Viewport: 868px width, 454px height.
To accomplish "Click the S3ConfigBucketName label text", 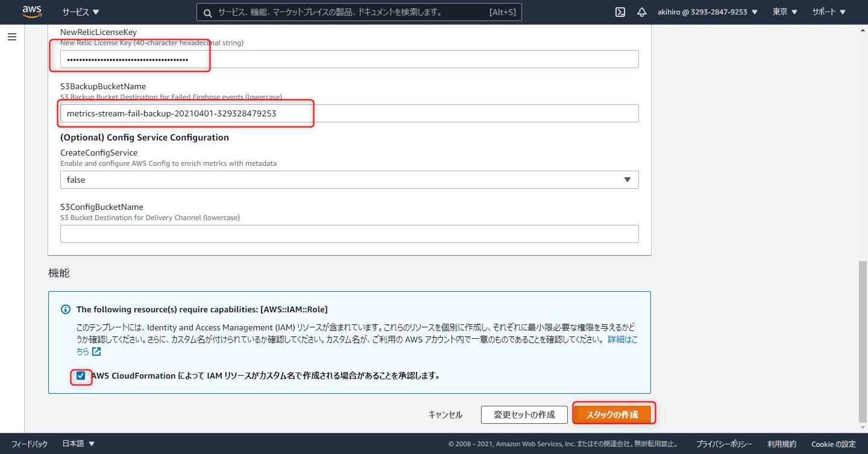I will tap(102, 207).
